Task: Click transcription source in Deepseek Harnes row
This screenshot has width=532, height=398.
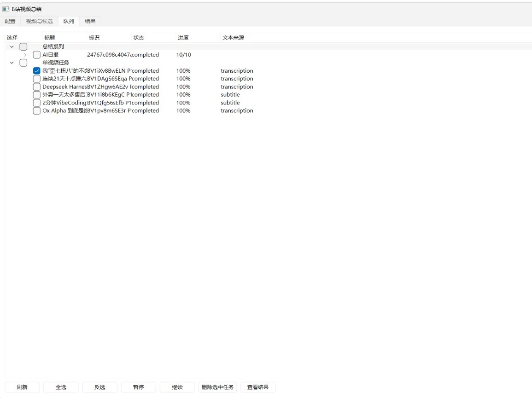Action: tap(237, 87)
